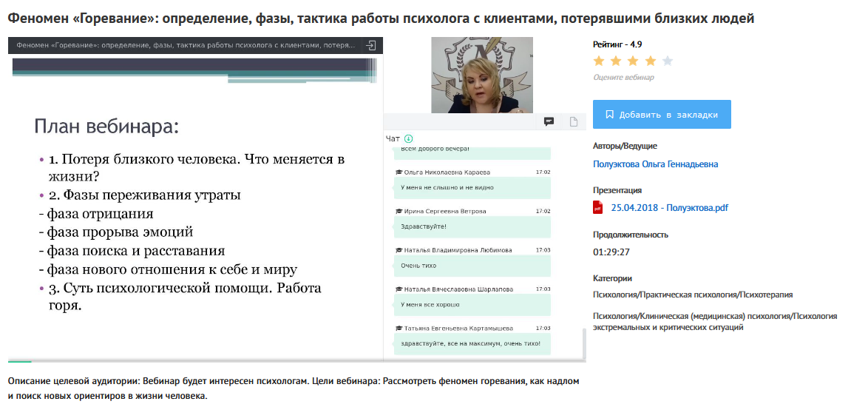Rate webinar with the first star

[x=599, y=61]
